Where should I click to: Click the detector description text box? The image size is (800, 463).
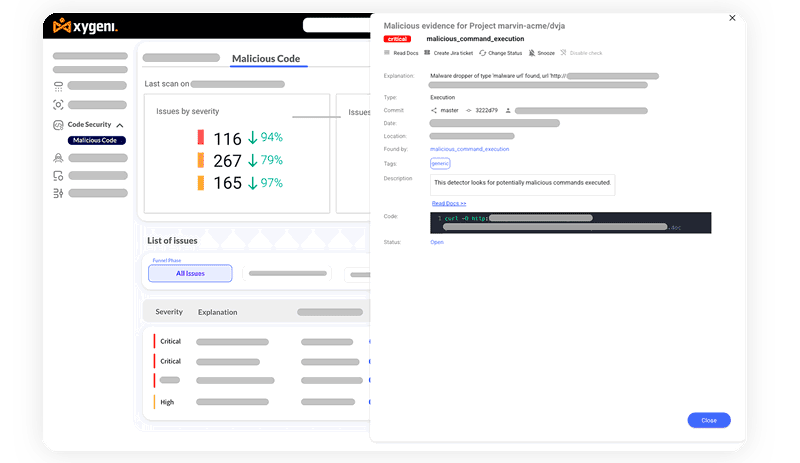click(x=522, y=185)
